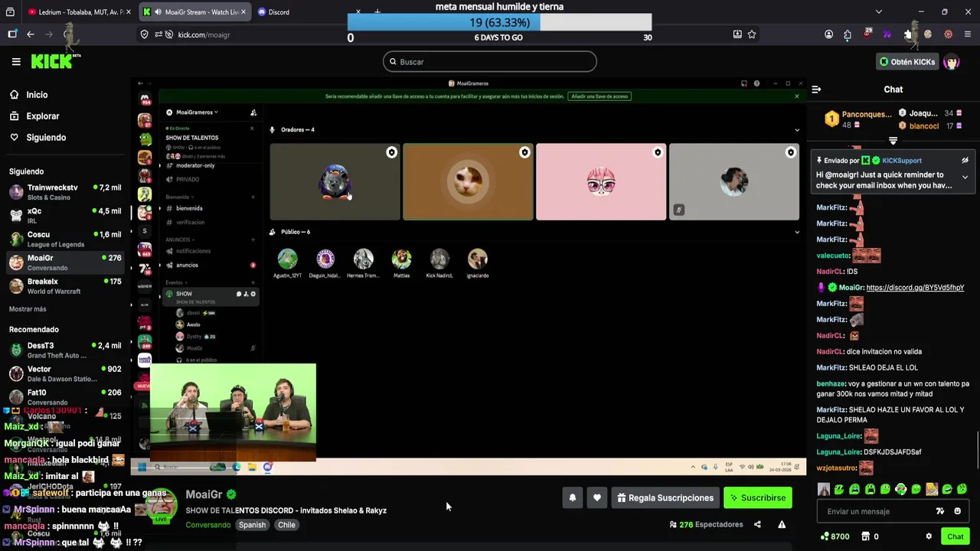Image resolution: width=980 pixels, height=551 pixels.
Task: Open Firefox application menu
Action: pos(968,34)
